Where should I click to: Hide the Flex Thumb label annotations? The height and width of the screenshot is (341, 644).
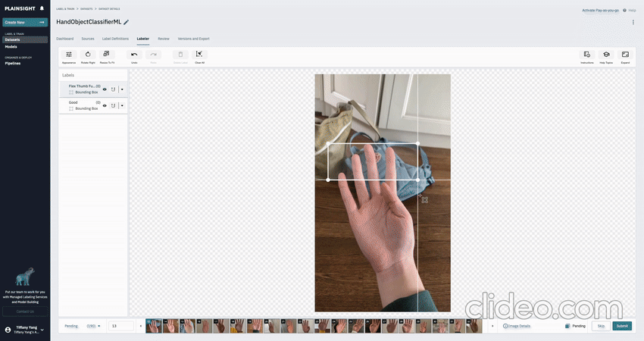coord(105,89)
